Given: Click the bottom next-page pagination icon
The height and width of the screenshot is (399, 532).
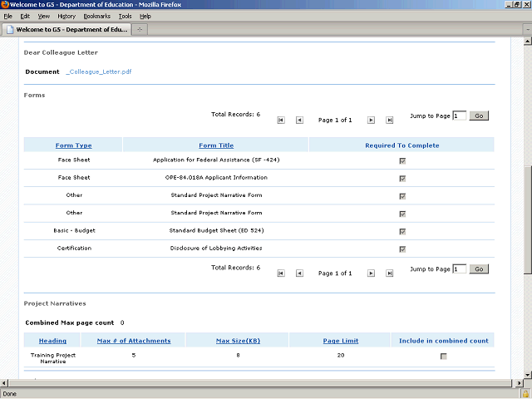Looking at the screenshot, I should [x=371, y=273].
